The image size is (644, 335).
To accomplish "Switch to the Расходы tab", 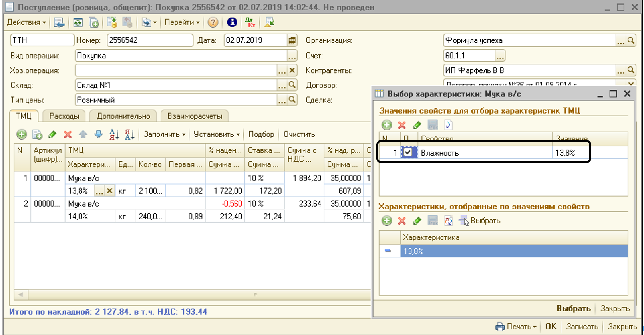I will [x=64, y=116].
